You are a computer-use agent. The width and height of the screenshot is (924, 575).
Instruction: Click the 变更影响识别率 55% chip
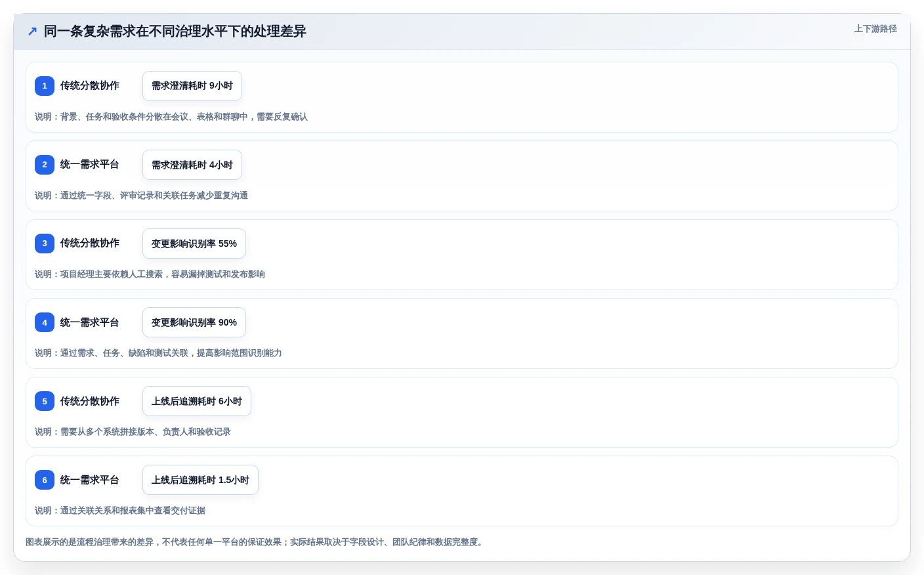tap(194, 244)
